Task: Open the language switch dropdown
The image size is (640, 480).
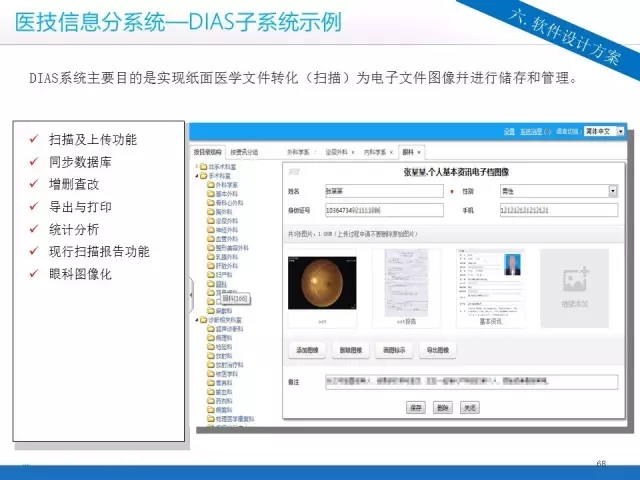Action: (x=620, y=131)
